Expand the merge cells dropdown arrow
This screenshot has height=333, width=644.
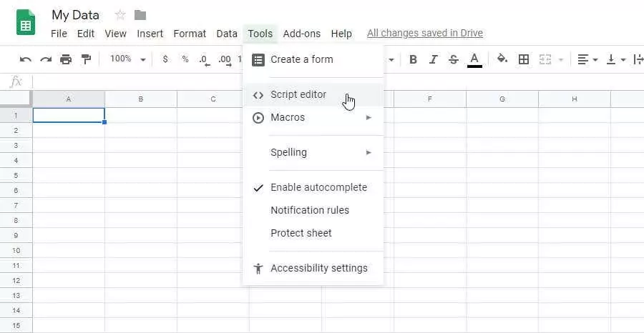[x=560, y=60]
